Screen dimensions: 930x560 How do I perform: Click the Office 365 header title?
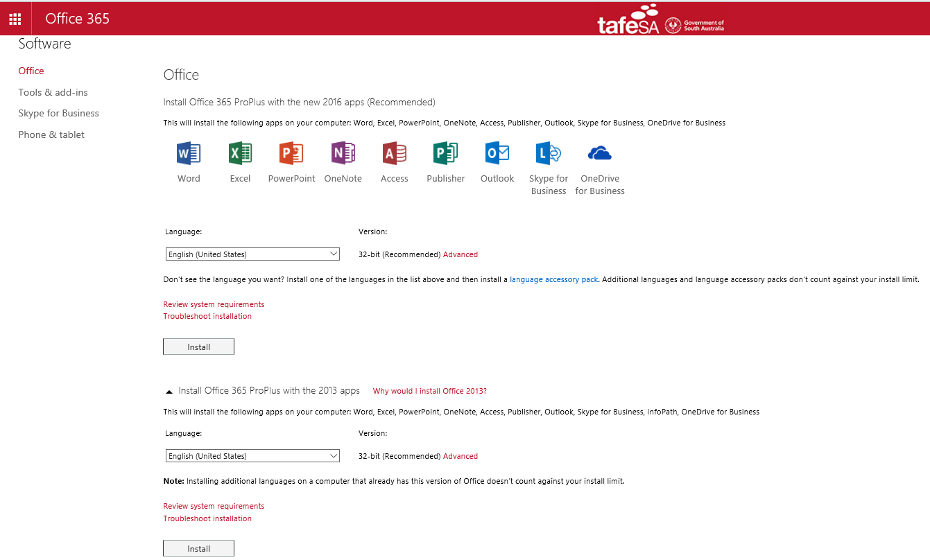tap(78, 19)
